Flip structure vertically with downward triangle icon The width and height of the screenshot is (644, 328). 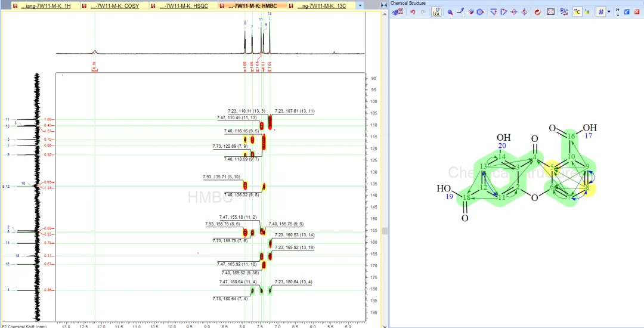[493, 12]
